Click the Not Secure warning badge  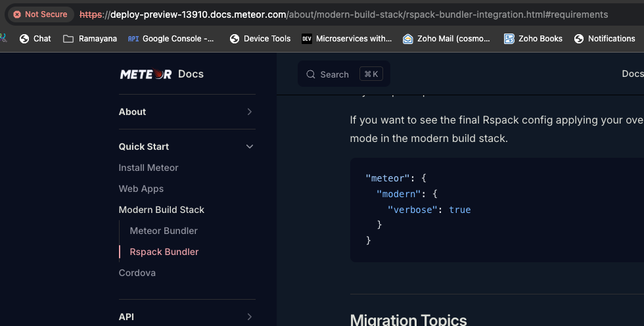[x=41, y=14]
